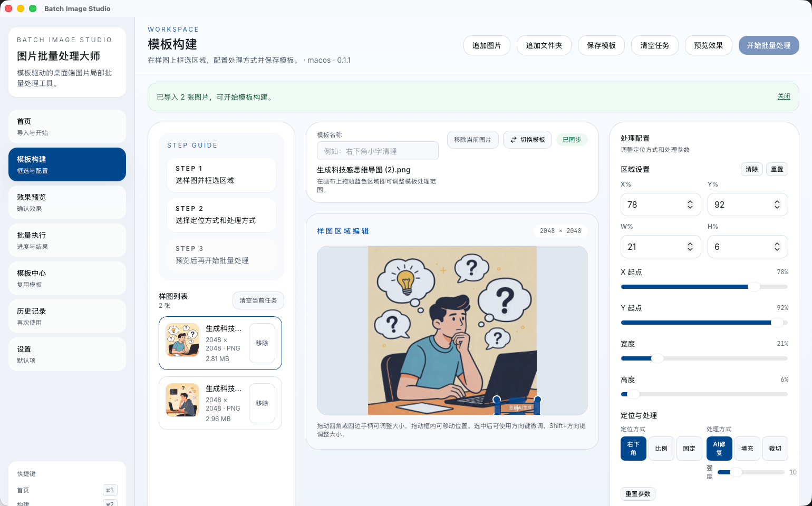Reset parameters with 重置参数 button
The height and width of the screenshot is (506, 812).
click(638, 494)
